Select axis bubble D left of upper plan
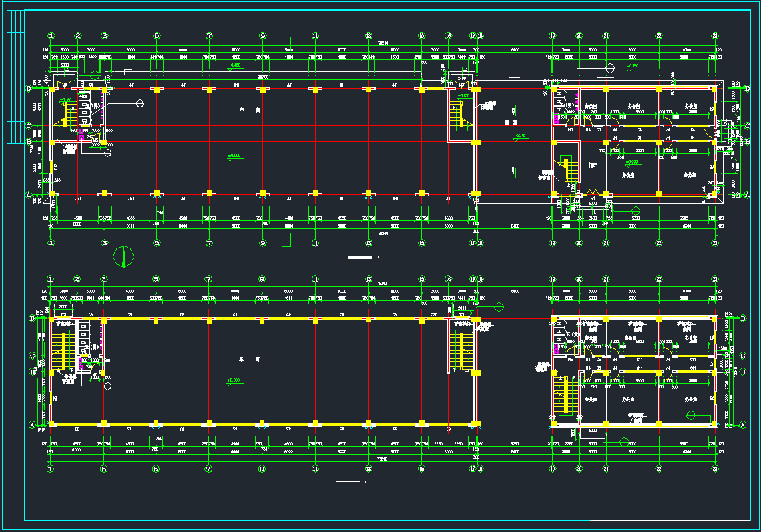Viewport: 761px width, 532px height. point(29,88)
